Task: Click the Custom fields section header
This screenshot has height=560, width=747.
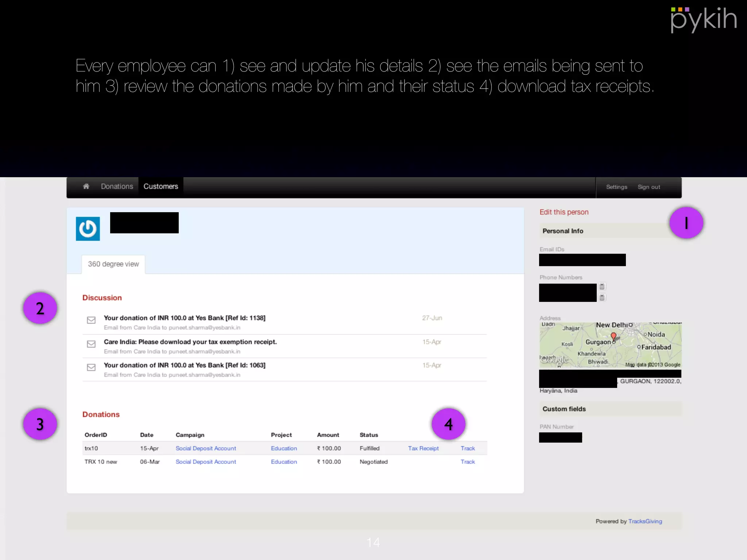Action: click(611, 409)
